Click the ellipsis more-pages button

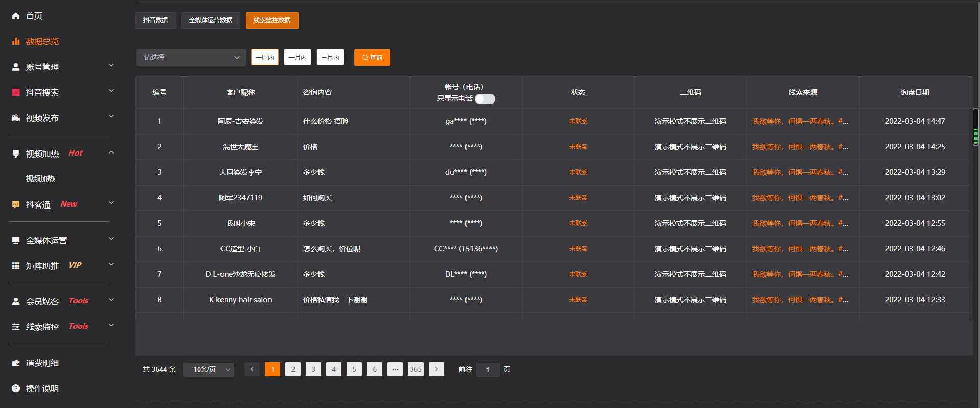point(395,369)
